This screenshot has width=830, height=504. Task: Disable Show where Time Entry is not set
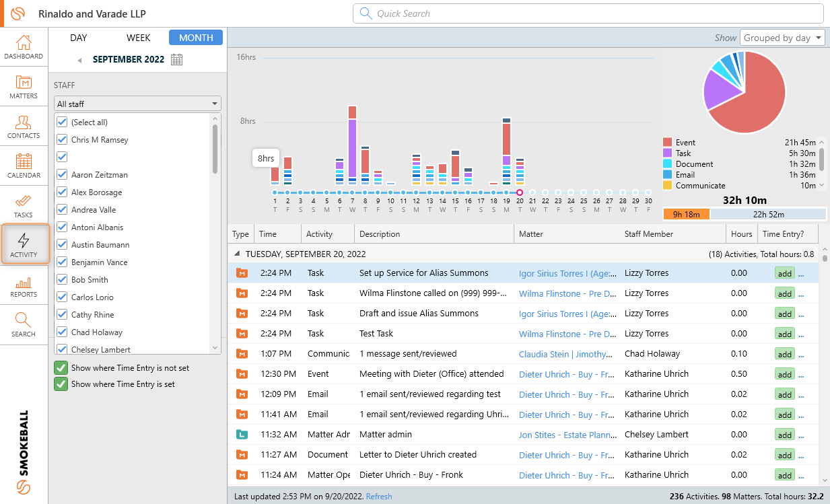[61, 368]
